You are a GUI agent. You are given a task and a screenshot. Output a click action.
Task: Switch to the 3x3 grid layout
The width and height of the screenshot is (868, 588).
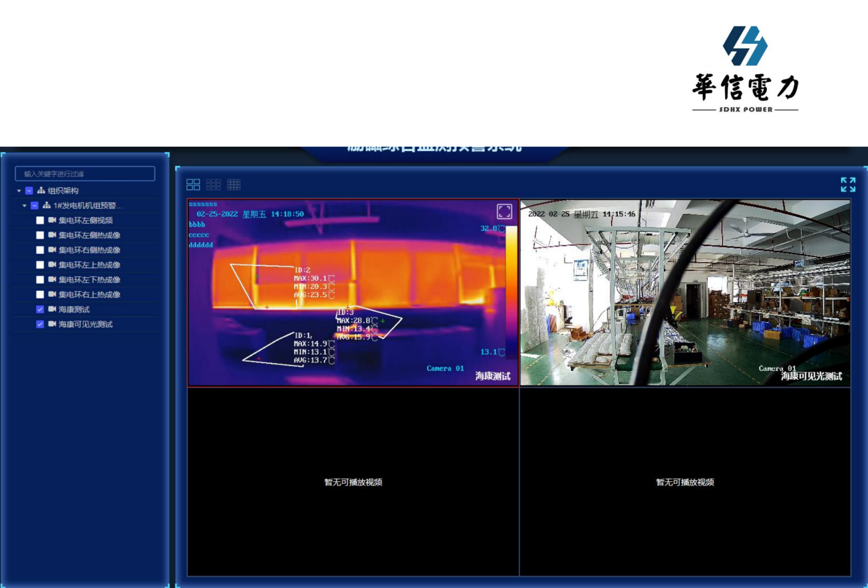point(213,185)
